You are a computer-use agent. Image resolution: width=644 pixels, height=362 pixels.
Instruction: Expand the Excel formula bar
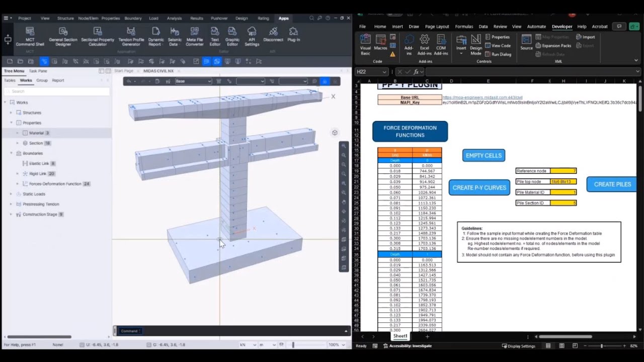pos(637,72)
